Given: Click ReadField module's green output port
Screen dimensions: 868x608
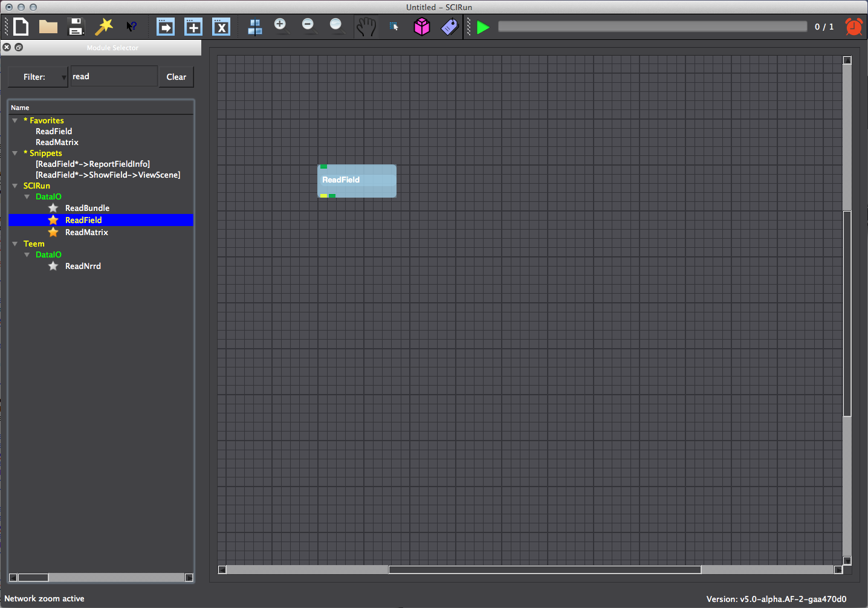Looking at the screenshot, I should [332, 196].
